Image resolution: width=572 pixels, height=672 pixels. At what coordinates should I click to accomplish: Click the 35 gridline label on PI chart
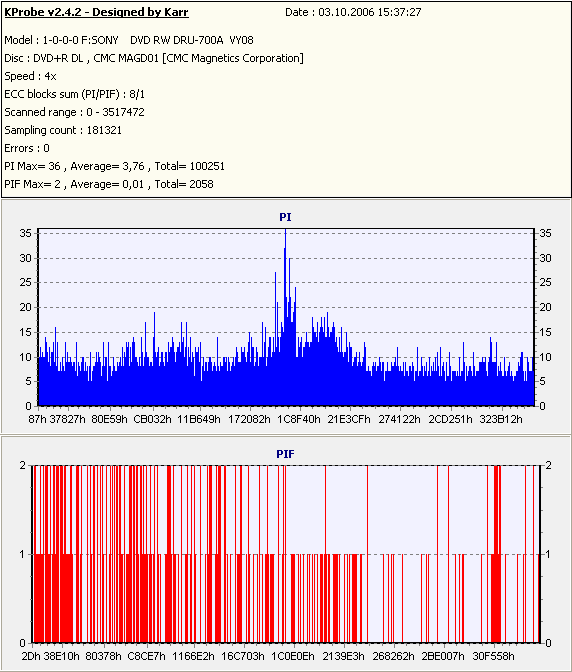26,234
